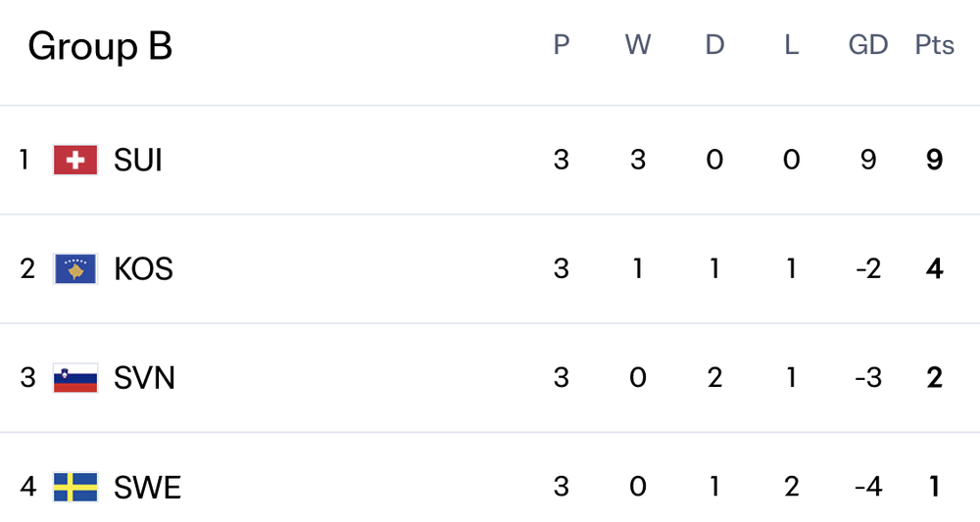Click the GD column header
This screenshot has width=980, height=522.
click(868, 45)
